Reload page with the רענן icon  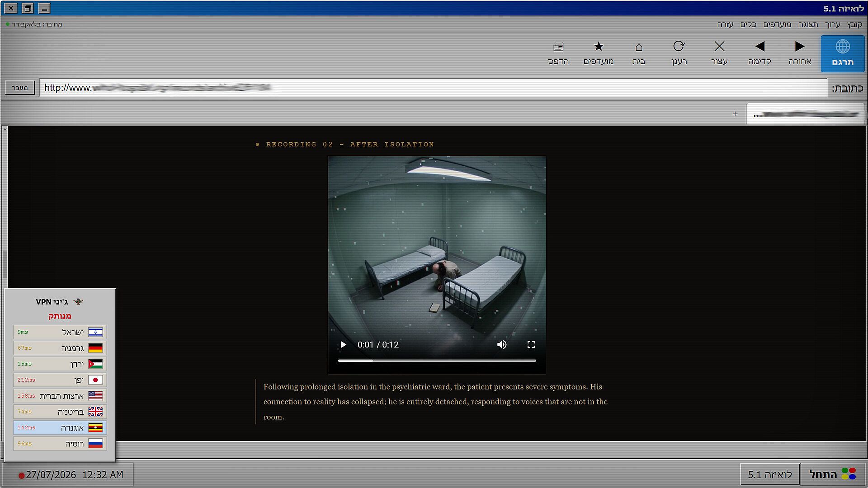coord(679,53)
